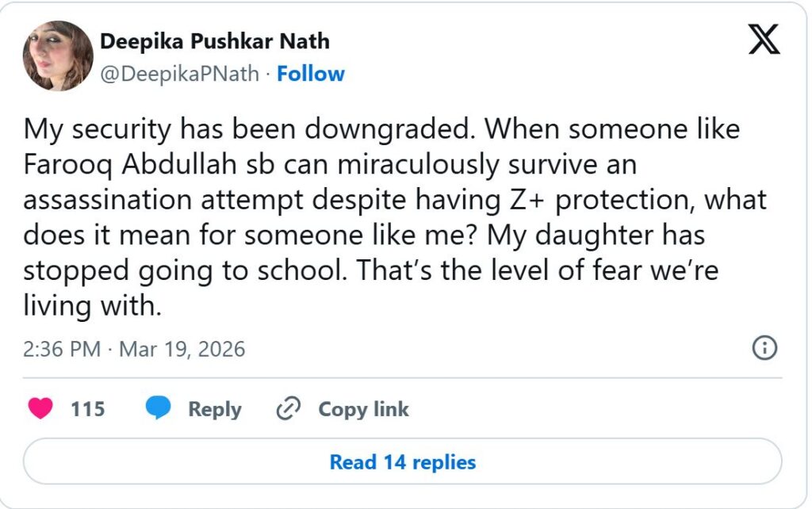Click the Copy link text label
This screenshot has width=812, height=509.
click(363, 409)
